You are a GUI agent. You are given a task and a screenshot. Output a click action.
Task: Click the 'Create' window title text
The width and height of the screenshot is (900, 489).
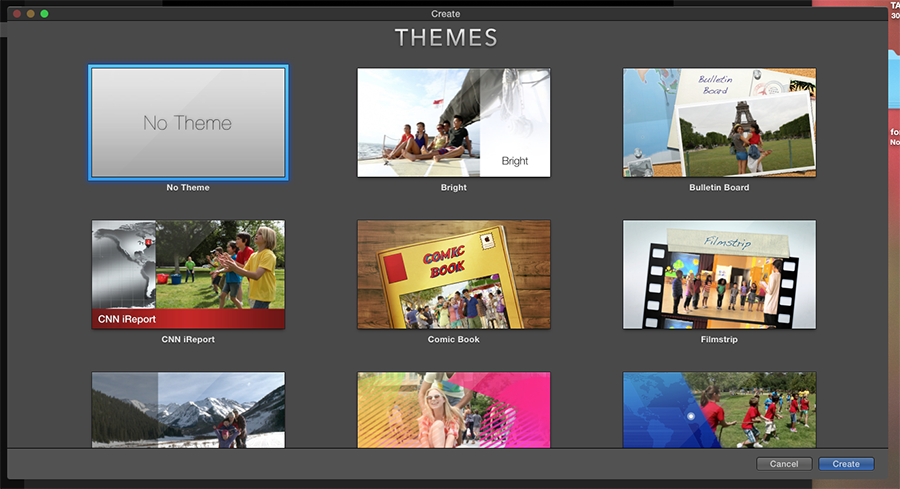click(x=445, y=14)
